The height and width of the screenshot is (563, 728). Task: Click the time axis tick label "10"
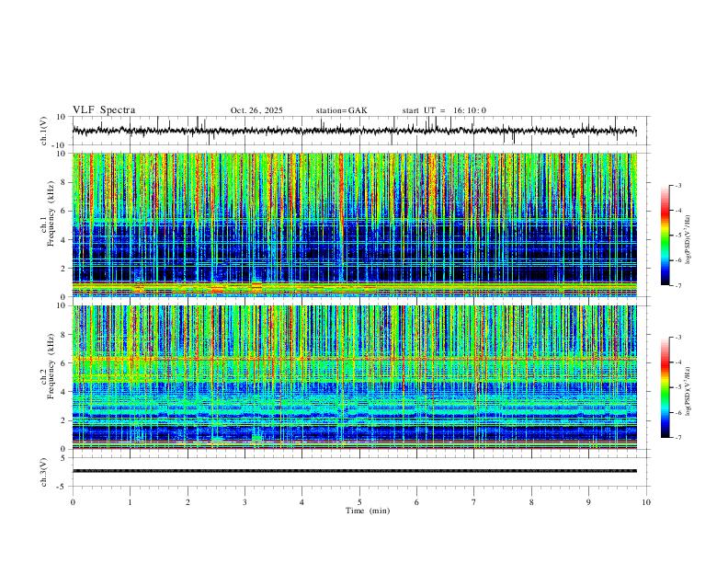tap(646, 502)
